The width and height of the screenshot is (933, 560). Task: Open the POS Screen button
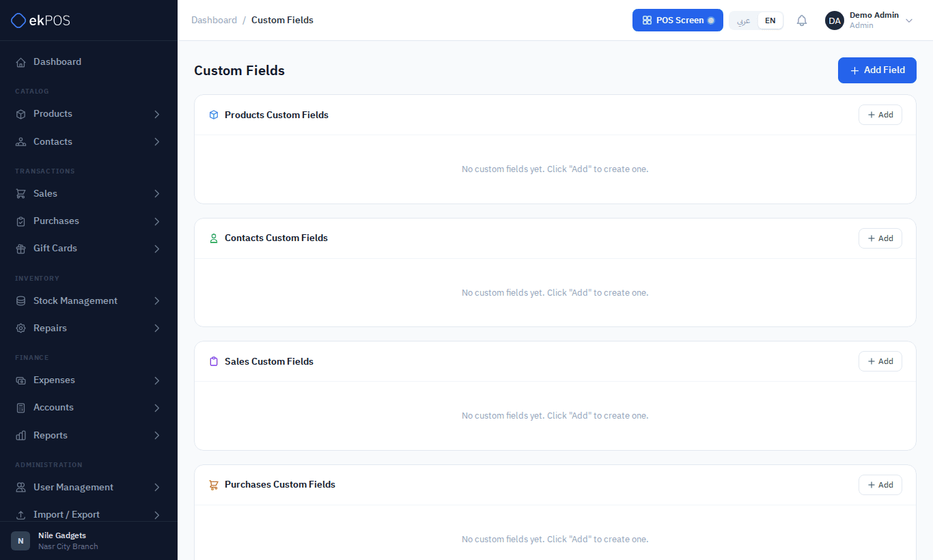click(x=678, y=20)
